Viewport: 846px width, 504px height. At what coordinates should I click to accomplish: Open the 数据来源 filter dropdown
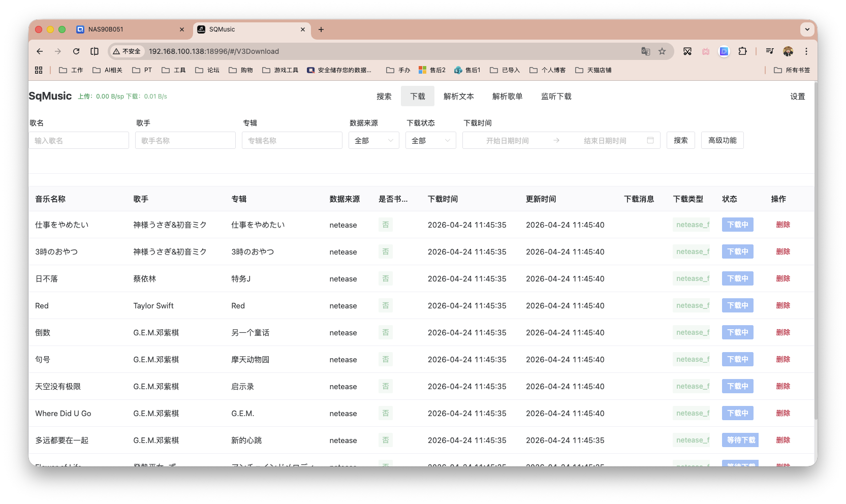373,140
